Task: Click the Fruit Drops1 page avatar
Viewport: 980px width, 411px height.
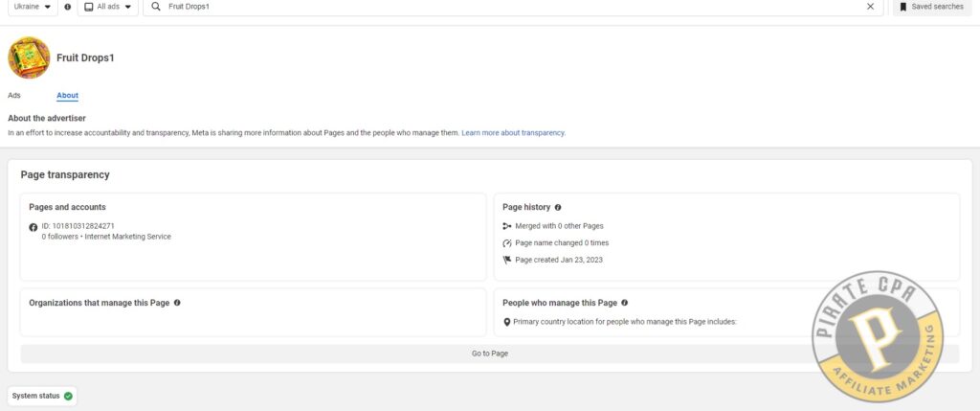Action: [29, 57]
